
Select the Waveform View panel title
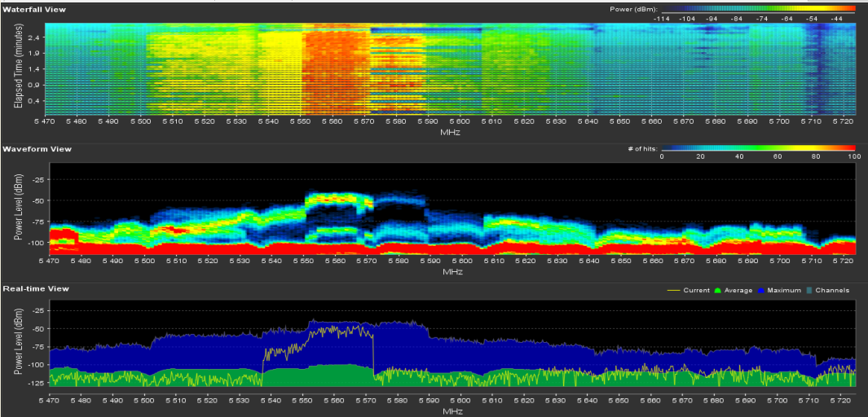click(x=37, y=149)
